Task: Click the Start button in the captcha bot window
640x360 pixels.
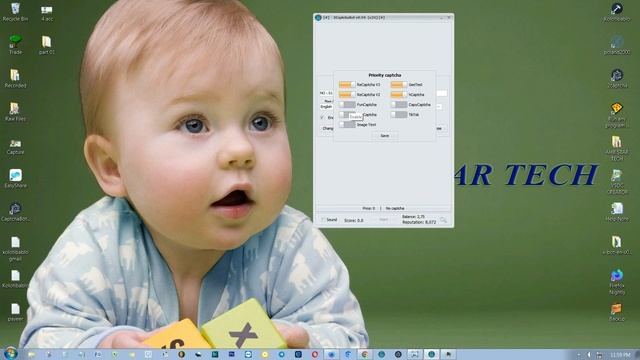Action: click(x=383, y=220)
